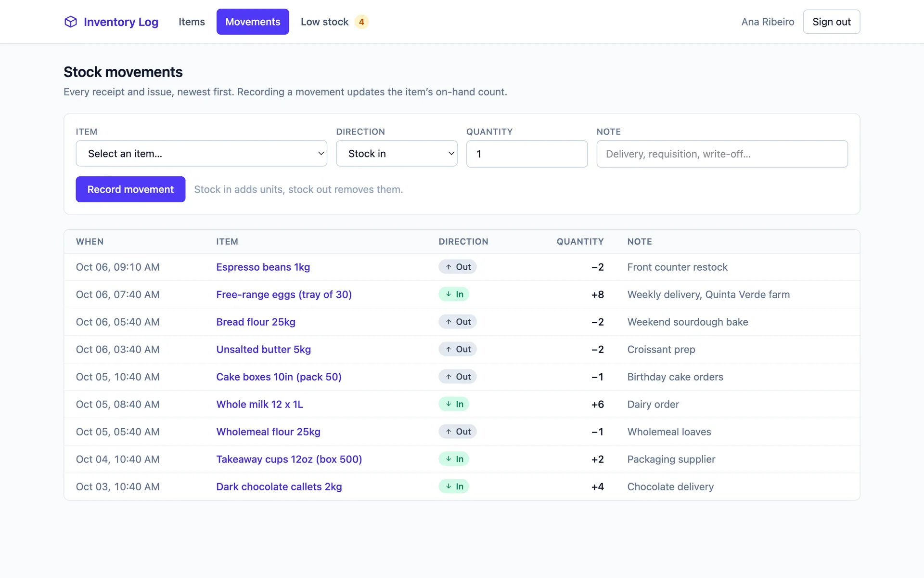Image resolution: width=924 pixels, height=578 pixels.
Task: Click the Out badge in Unsalted butter row
Action: pos(458,349)
